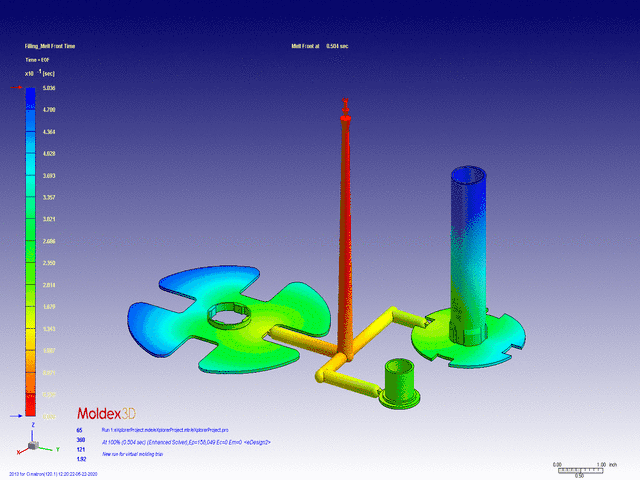Click the legend value 2.686
Image resolution: width=640 pixels, height=480 pixels.
tap(49, 241)
